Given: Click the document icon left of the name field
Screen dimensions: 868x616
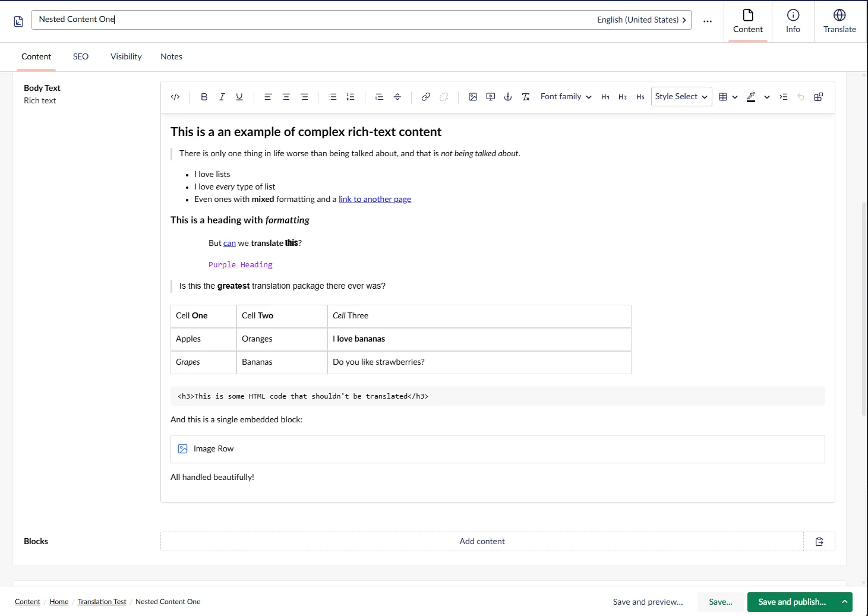Looking at the screenshot, I should click(x=18, y=21).
